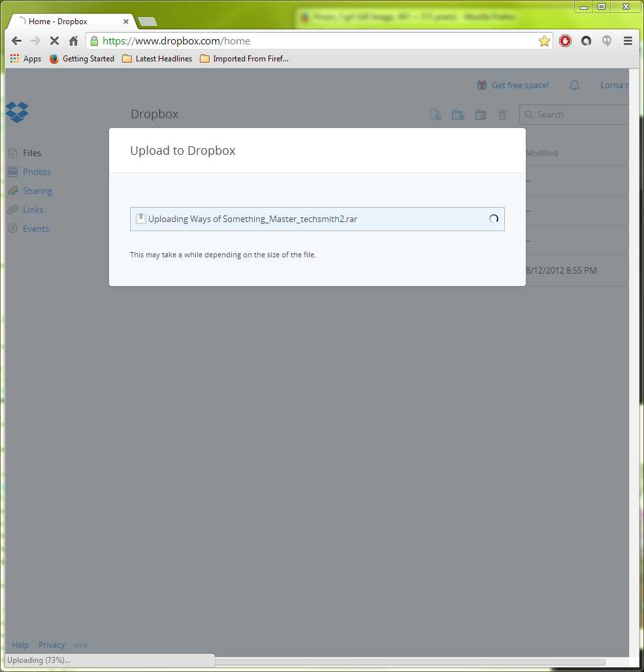The image size is (644, 672).
Task: Stop loading the page
Action: coord(54,41)
